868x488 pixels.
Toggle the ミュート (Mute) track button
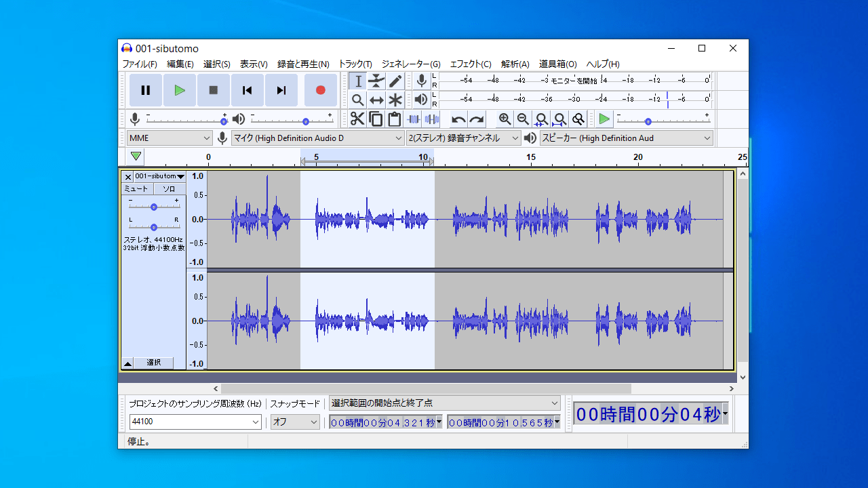point(138,189)
